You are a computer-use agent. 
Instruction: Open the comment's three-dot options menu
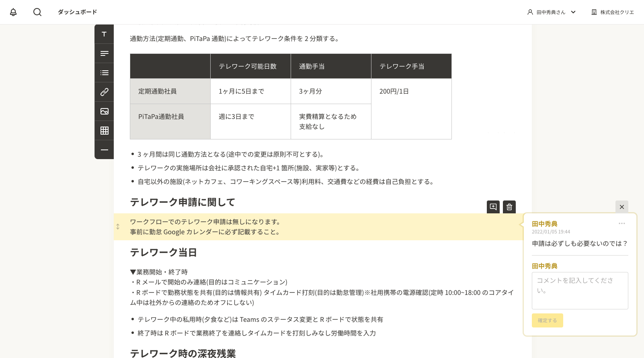pyautogui.click(x=622, y=223)
